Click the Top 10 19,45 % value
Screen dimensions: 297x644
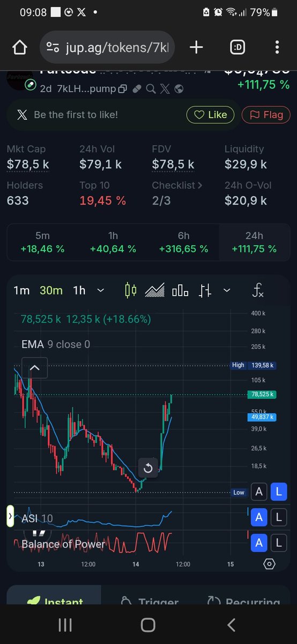103,201
